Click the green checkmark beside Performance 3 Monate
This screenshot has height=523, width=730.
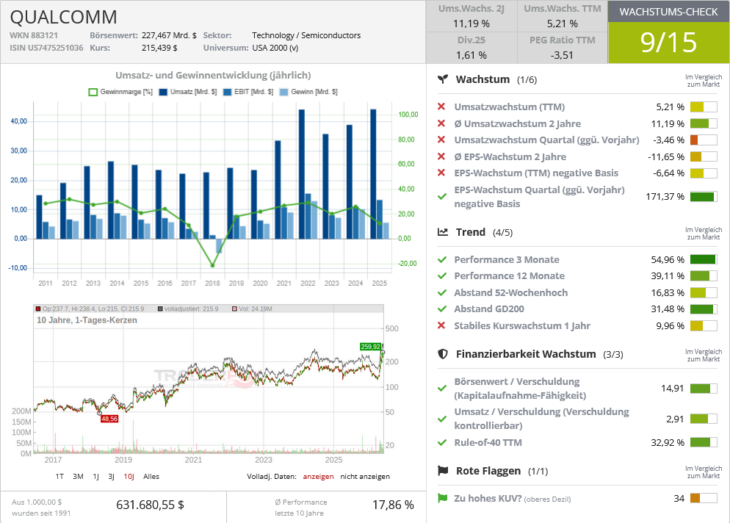click(x=442, y=259)
